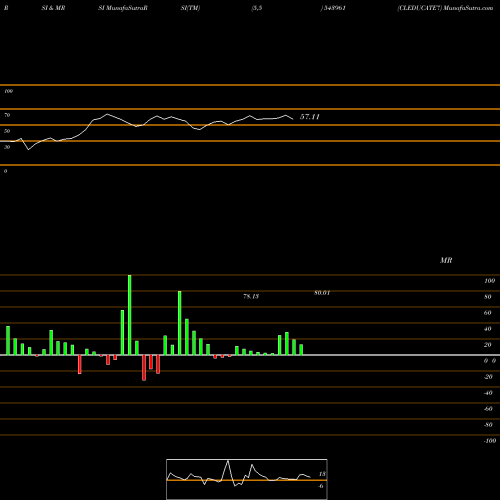Click the '-60' label on the MR axis
This screenshot has width=500, height=500.
[488, 409]
